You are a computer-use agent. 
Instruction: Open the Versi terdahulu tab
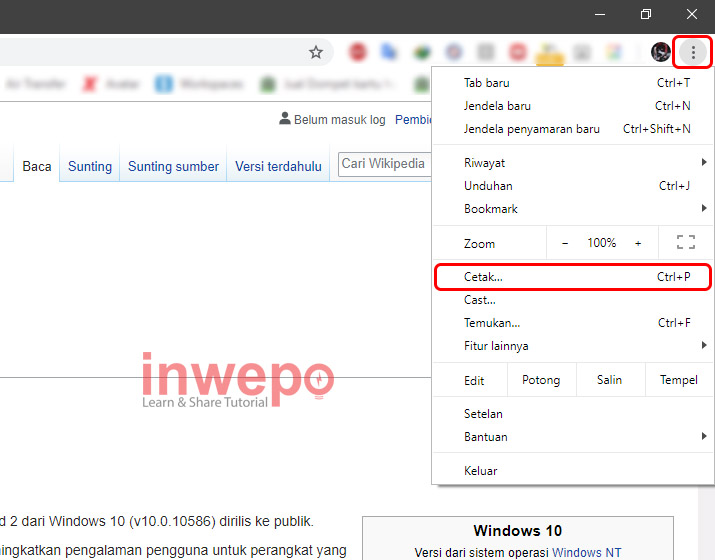(278, 166)
